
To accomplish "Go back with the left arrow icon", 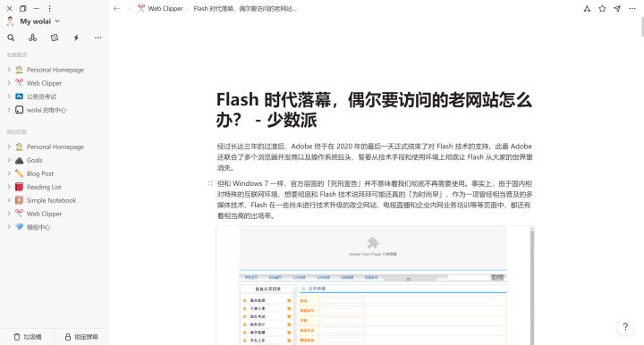I will click(116, 9).
